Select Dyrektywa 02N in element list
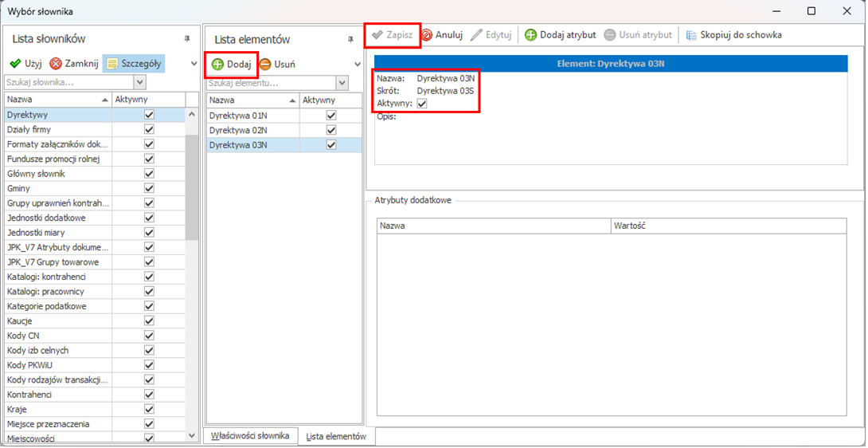The height and width of the screenshot is (448, 868). (x=238, y=130)
